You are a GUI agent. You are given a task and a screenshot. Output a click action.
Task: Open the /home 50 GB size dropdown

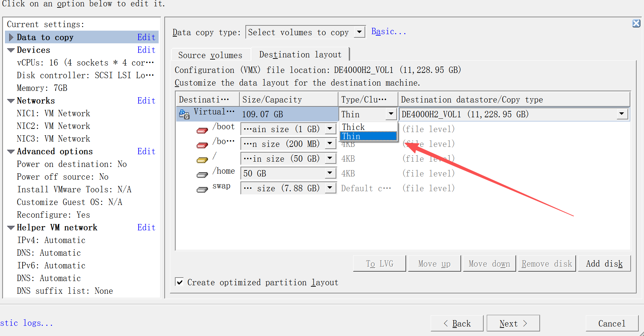[x=330, y=173]
